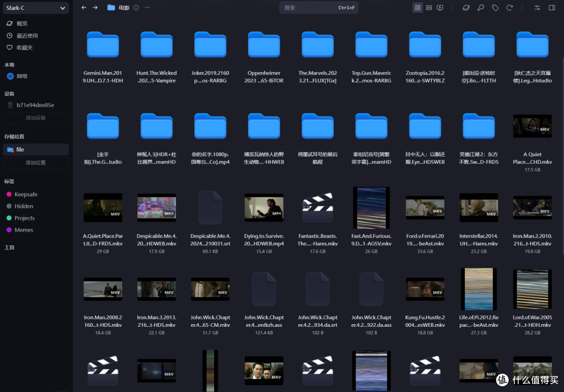Open the planet Spacedrop icon
This screenshot has width=564, height=392.
[466, 7]
